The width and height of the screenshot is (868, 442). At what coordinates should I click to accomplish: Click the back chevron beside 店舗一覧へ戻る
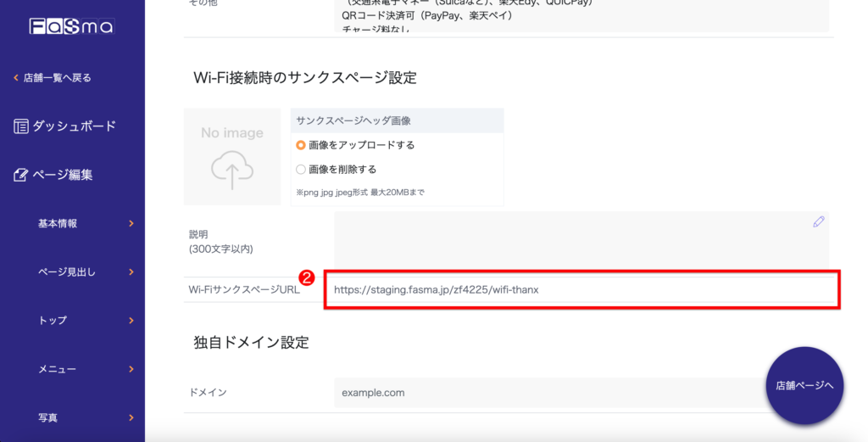[15, 78]
